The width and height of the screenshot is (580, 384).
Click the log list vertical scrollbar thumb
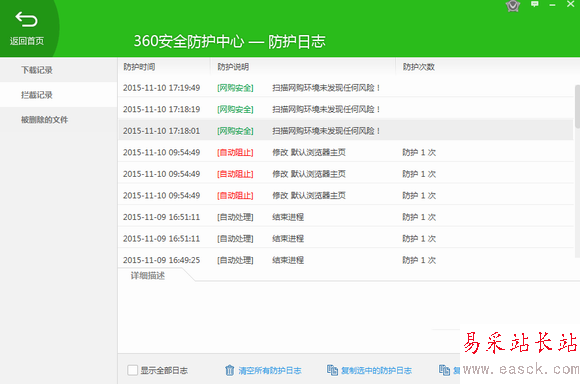(x=577, y=107)
